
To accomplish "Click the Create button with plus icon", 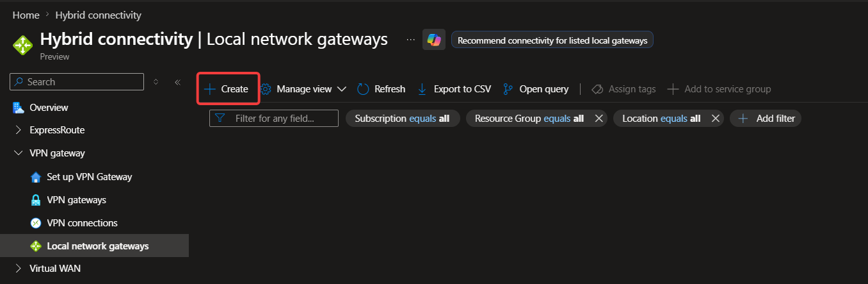I will [227, 89].
